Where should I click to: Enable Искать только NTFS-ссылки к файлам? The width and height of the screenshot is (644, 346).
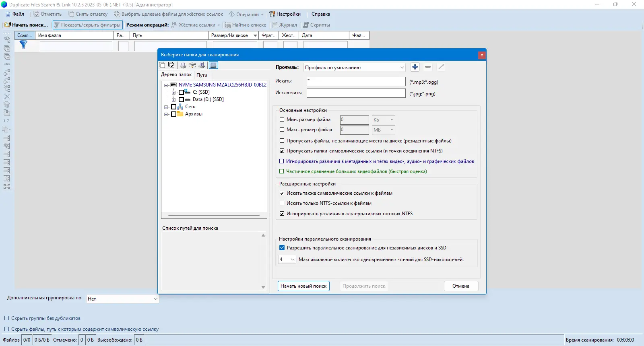(x=282, y=203)
